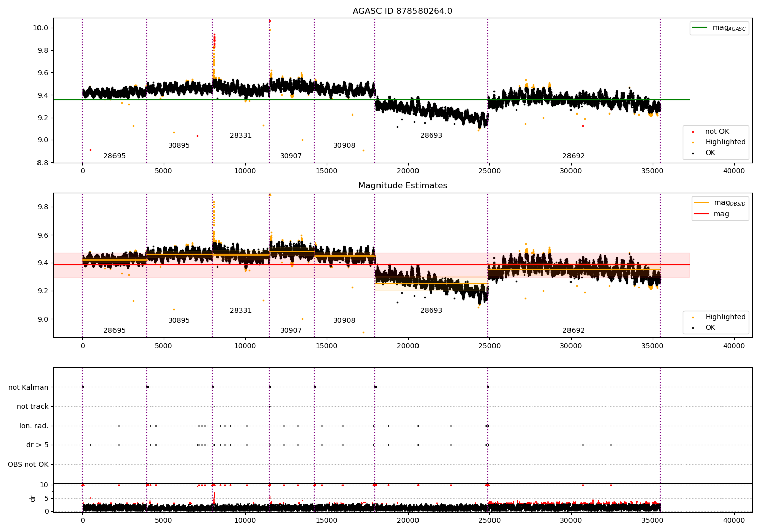Click 'OK' legend label in middle plot
The height and width of the screenshot is (532, 760).
(x=710, y=327)
